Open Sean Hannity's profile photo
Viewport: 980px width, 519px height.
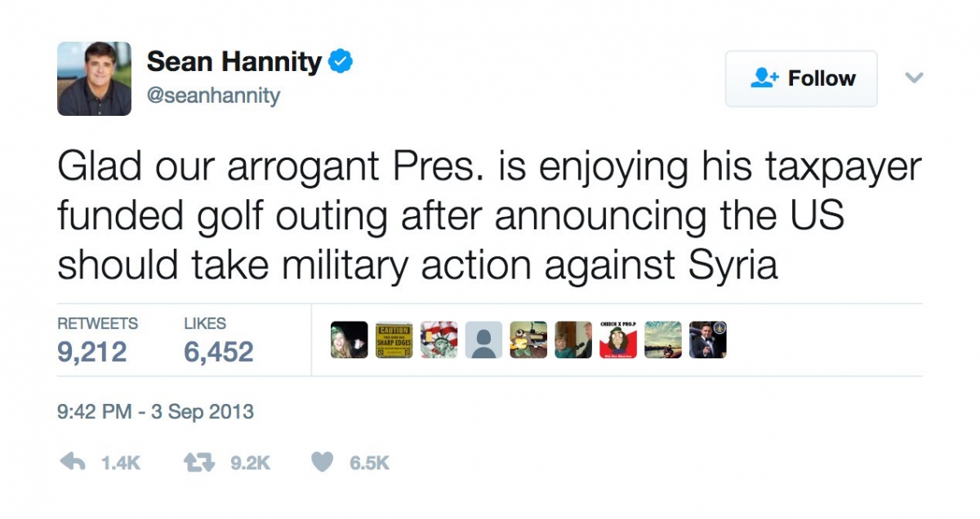point(94,78)
